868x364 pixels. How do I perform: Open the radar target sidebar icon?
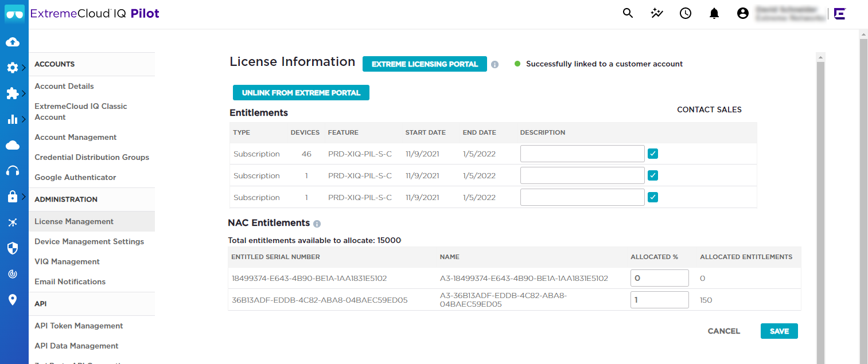[x=13, y=274]
